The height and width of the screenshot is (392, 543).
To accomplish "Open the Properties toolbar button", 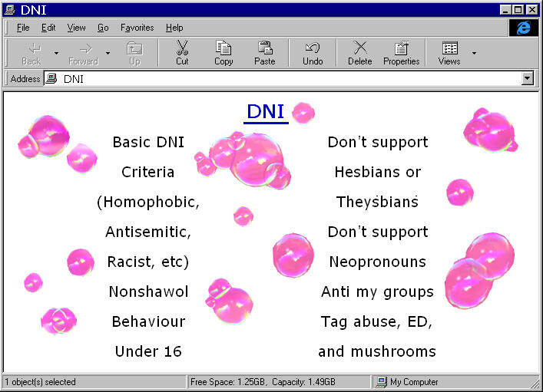I will [x=401, y=48].
